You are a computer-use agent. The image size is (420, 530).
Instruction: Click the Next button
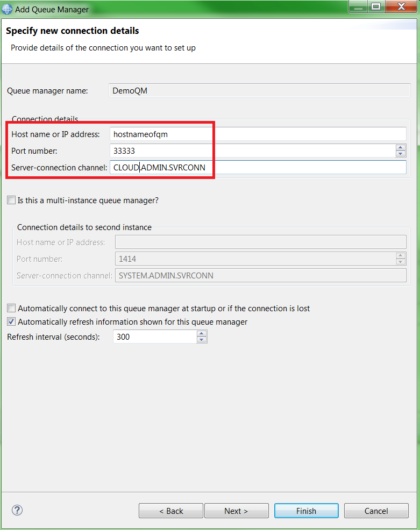pos(236,511)
